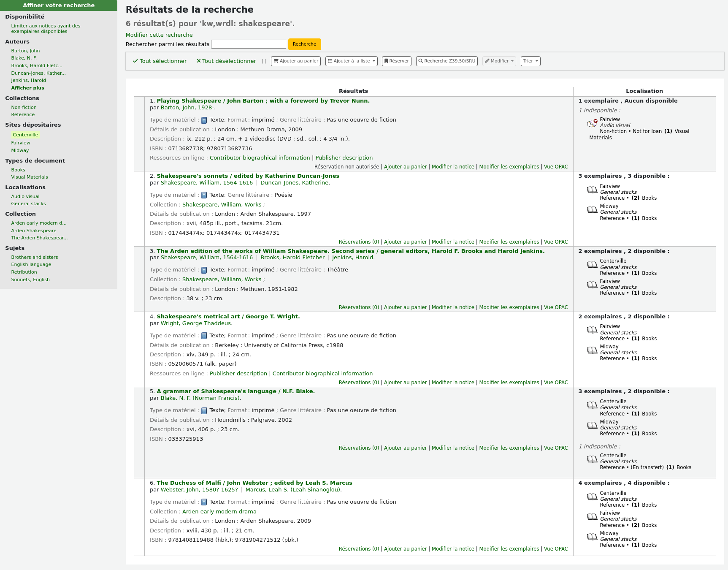Open Arden early modern drama collection link
The image size is (728, 570).
click(x=219, y=512)
